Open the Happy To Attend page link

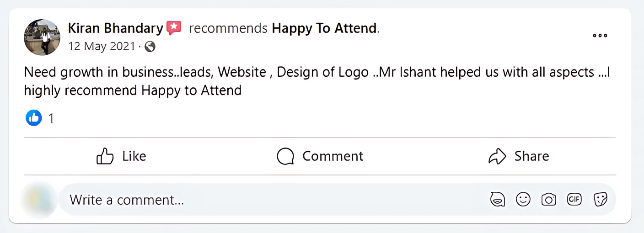click(324, 28)
